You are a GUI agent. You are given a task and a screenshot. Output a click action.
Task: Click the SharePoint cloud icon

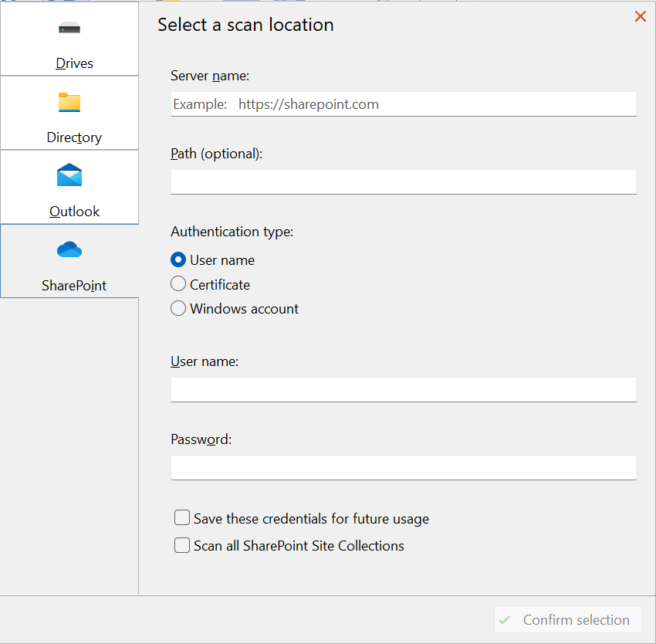point(69,249)
